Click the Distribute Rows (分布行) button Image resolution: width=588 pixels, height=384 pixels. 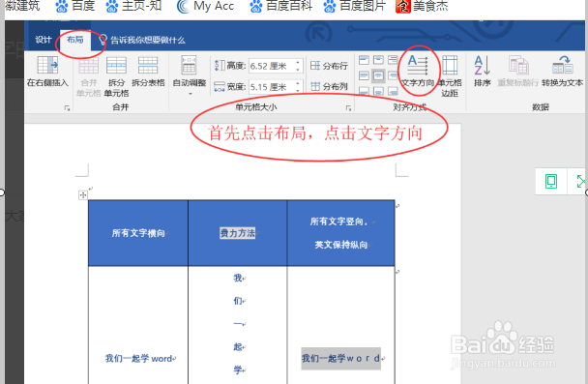tap(329, 66)
